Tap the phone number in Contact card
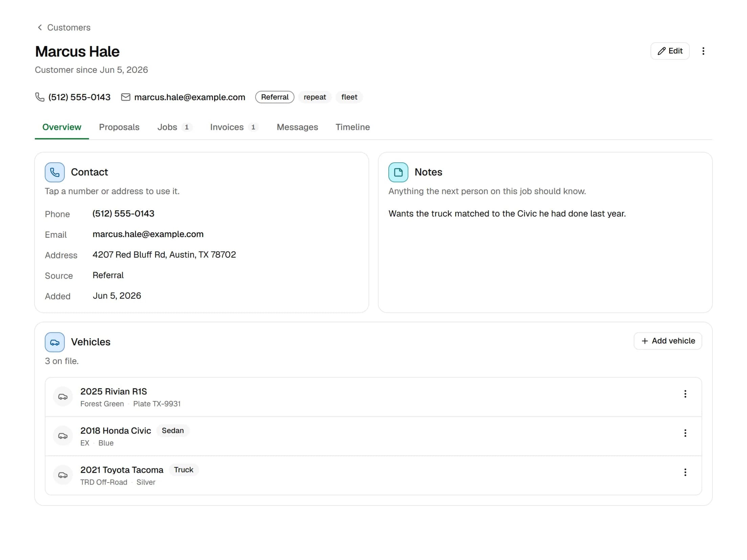Screen dimensions: 747x560 tap(123, 214)
